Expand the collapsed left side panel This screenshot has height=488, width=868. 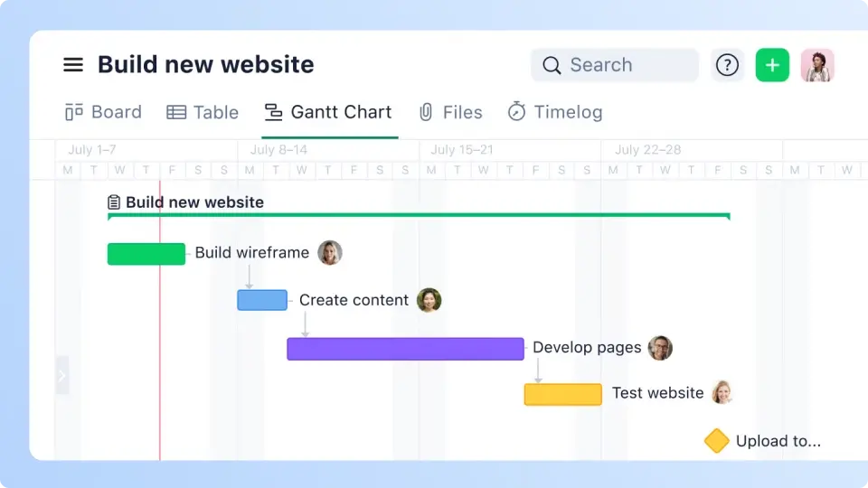62,375
